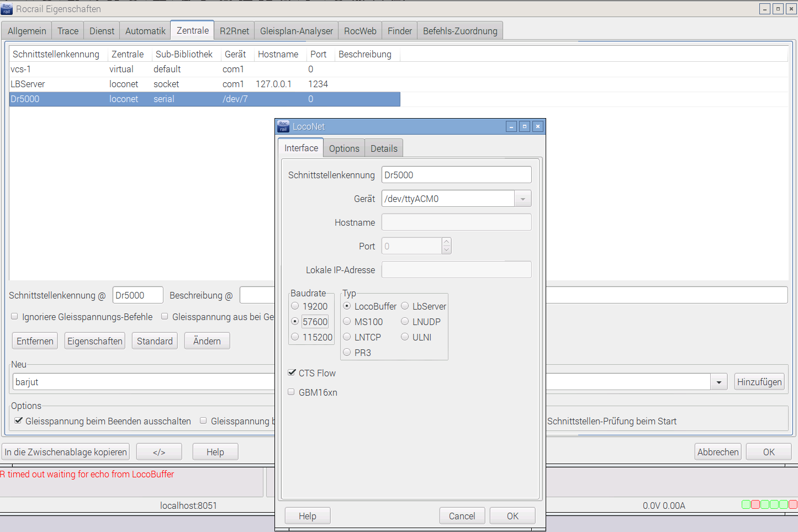
Task: Switch to the R2Rnet tab
Action: (x=234, y=31)
